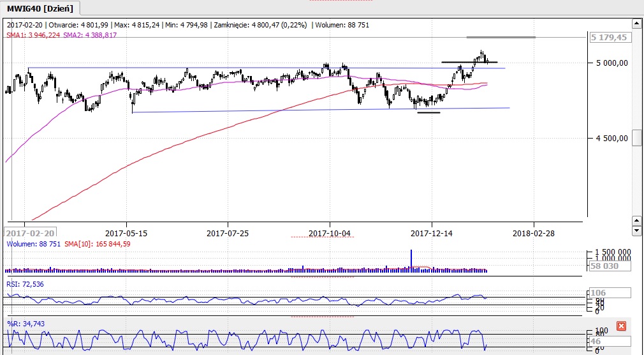Click the bottommost scroll-down arrow of price scrollbar
This screenshot has width=644, height=355.
(636, 230)
